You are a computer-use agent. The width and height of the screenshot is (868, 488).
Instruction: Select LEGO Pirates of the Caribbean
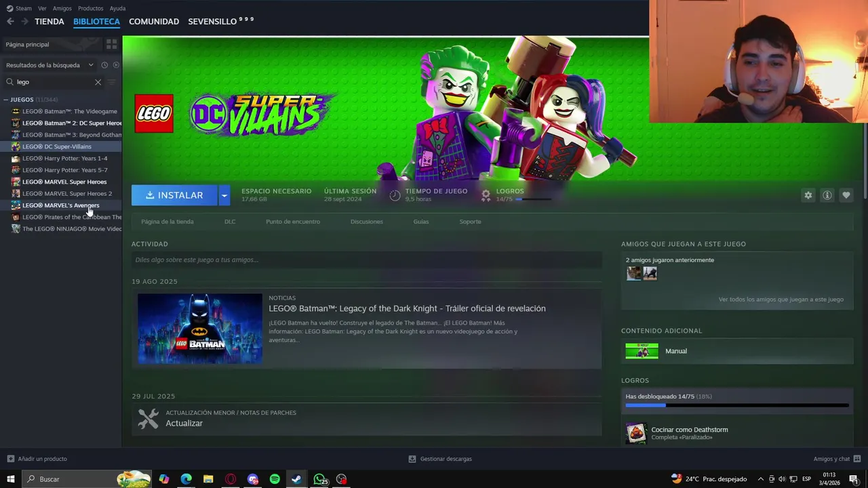[72, 218]
